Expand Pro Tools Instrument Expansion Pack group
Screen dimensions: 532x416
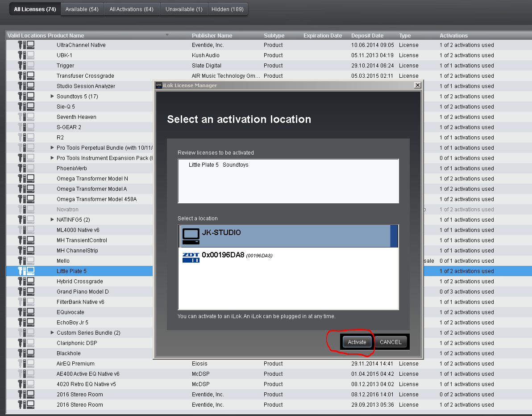coord(52,158)
